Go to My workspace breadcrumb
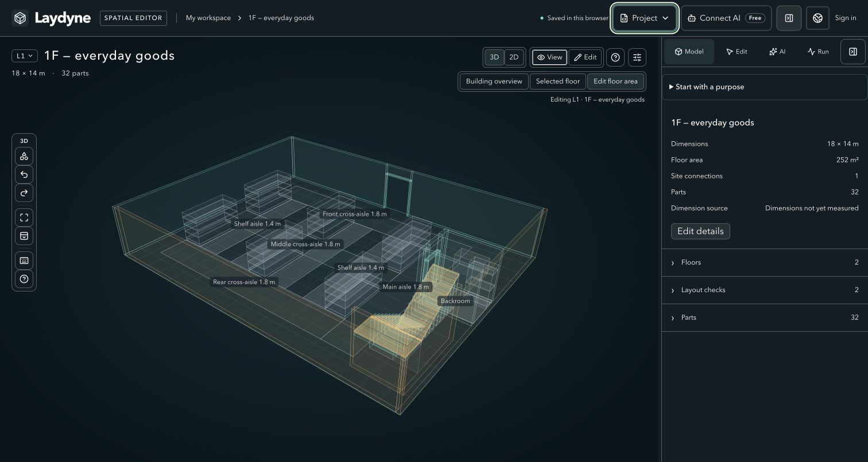This screenshot has width=868, height=462. (208, 18)
